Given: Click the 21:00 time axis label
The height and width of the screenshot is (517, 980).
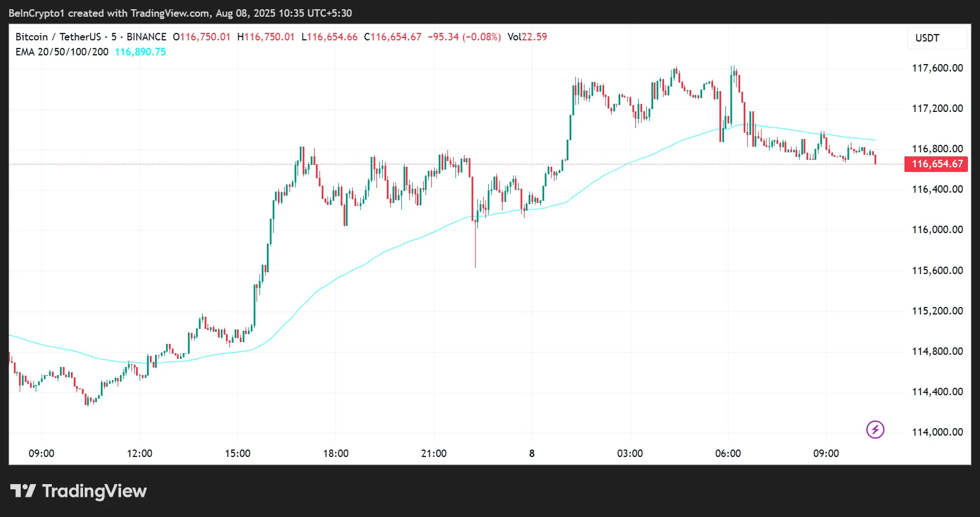Looking at the screenshot, I should [434, 454].
